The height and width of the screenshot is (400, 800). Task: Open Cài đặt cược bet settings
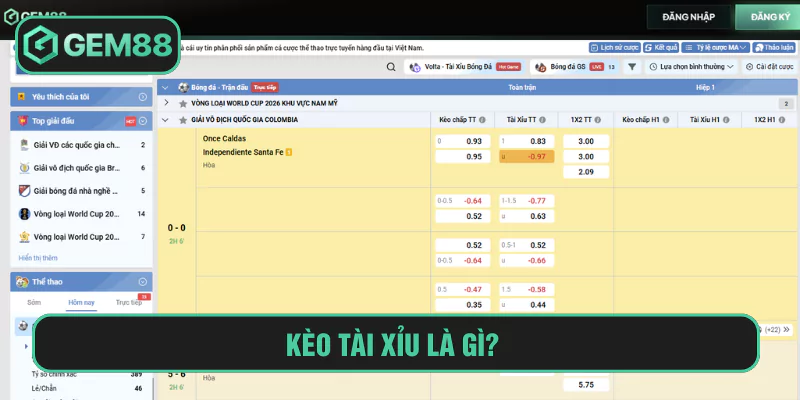(x=770, y=67)
